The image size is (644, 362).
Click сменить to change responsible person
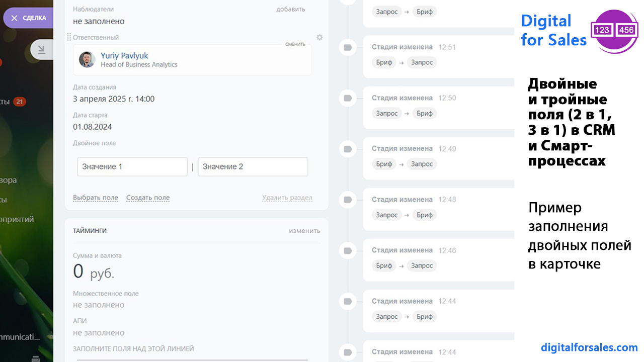pyautogui.click(x=295, y=44)
